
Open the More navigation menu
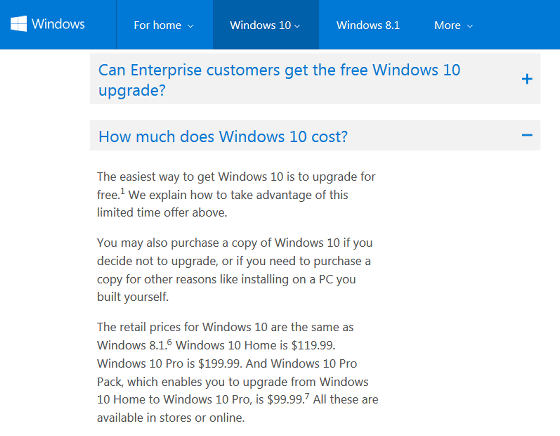pos(453,25)
